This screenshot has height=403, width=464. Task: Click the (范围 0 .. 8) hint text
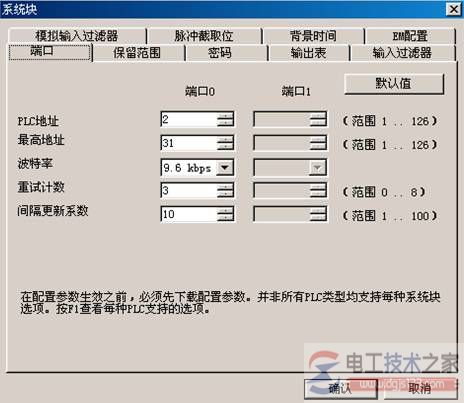coord(384,192)
